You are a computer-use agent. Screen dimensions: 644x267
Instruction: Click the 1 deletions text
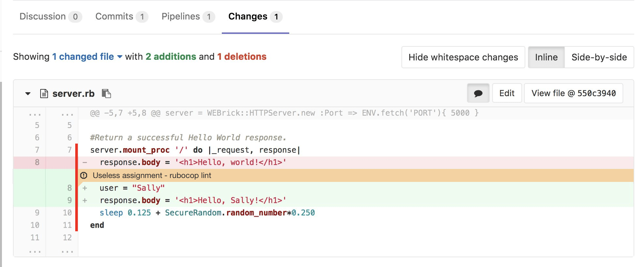[242, 57]
